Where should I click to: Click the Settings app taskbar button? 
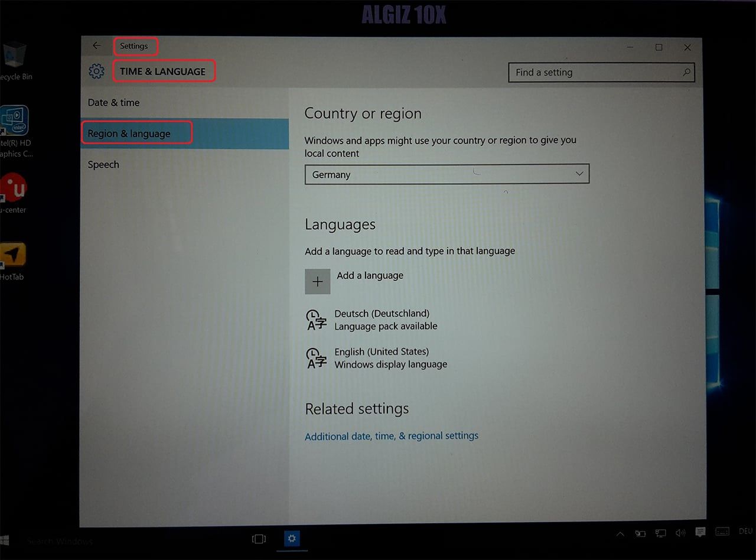point(292,538)
